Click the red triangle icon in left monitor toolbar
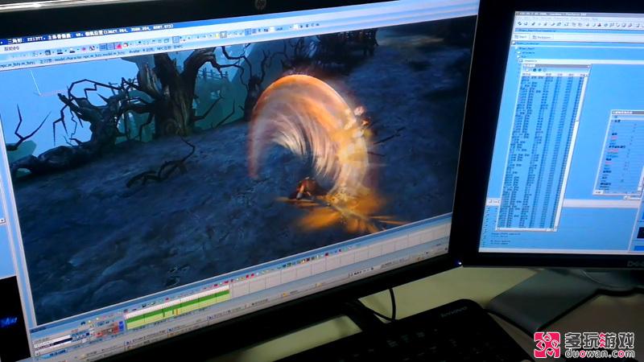Viewport: 644px width, 362px height. (118, 46)
